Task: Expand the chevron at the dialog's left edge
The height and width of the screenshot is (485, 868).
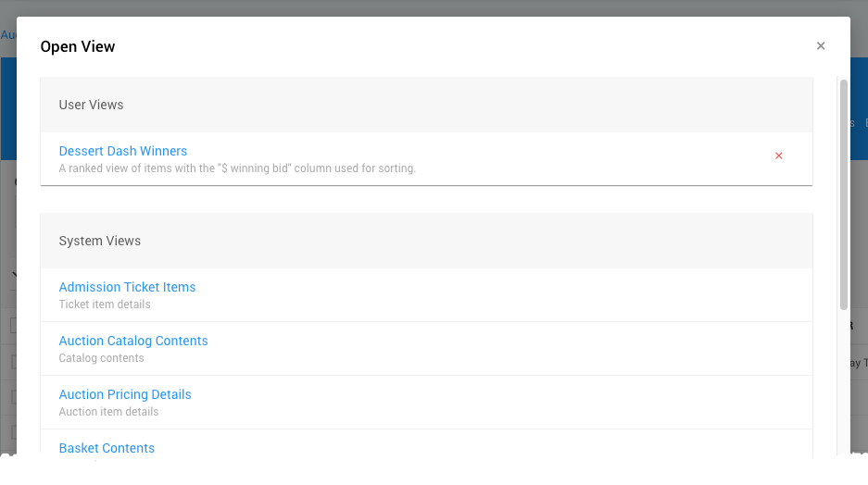Action: (x=16, y=274)
